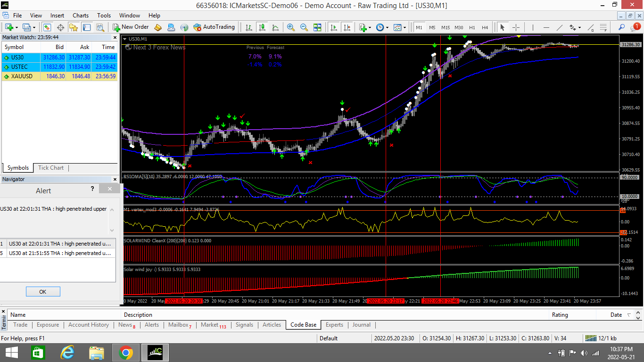
Task: Zoom out of the chart
Action: click(x=304, y=27)
